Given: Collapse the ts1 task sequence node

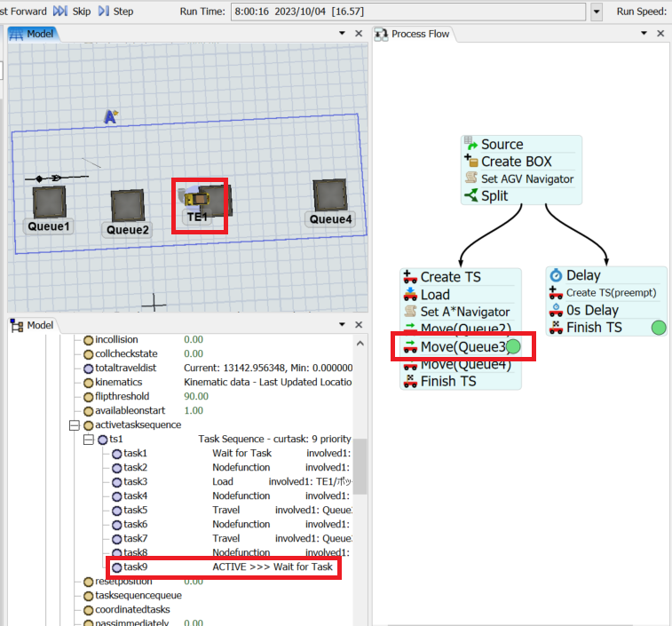Looking at the screenshot, I should (88, 440).
